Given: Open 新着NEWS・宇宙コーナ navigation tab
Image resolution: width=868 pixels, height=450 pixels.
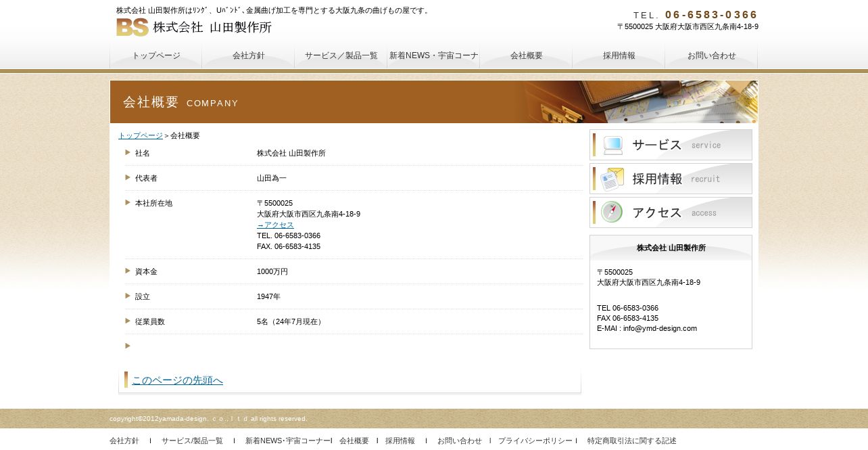Looking at the screenshot, I should (434, 55).
